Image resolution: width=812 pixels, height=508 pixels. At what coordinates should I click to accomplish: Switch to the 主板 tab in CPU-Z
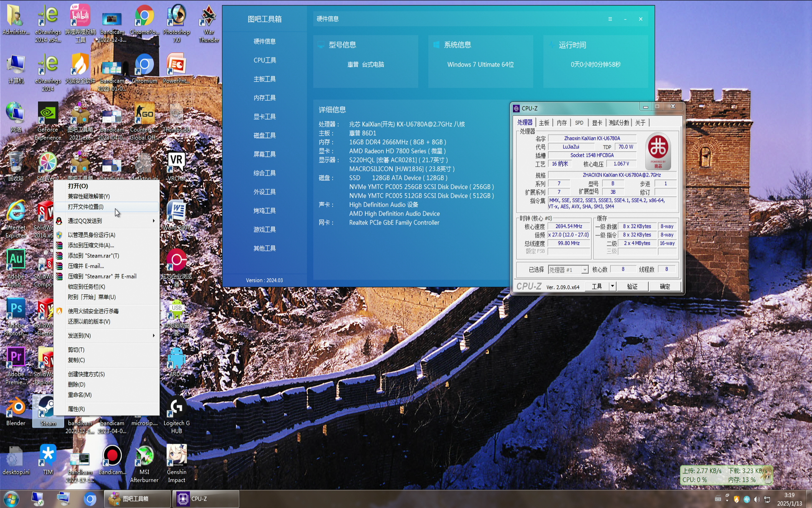point(544,123)
